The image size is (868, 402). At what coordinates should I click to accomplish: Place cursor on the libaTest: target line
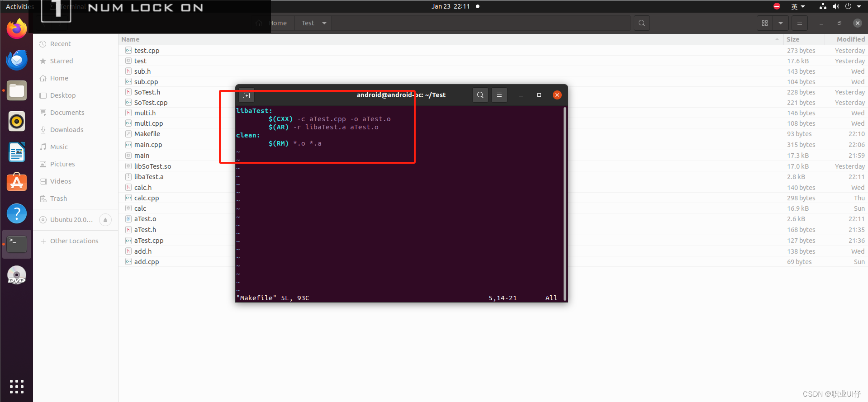click(x=254, y=111)
